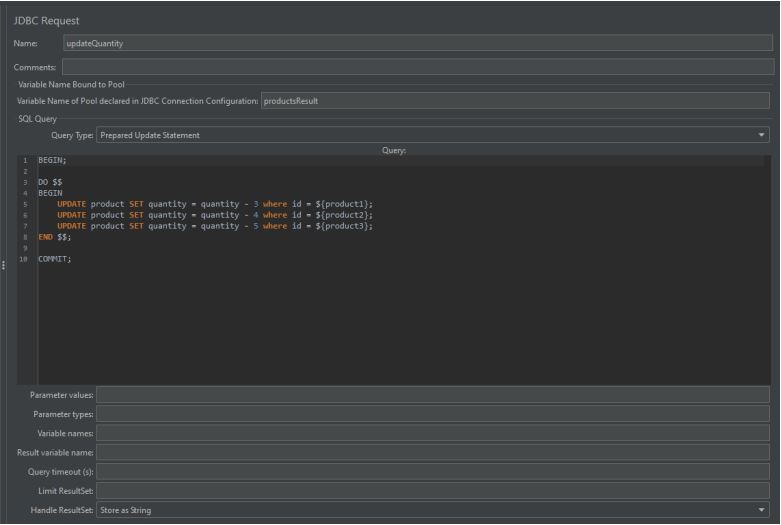Focus the Parameter types input field

point(432,414)
